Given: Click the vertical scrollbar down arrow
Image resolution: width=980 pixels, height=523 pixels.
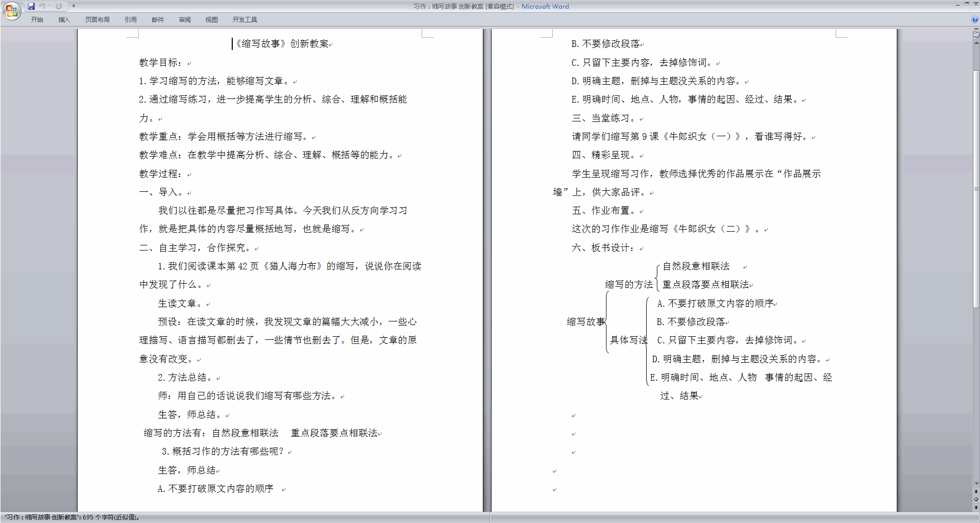Looking at the screenshot, I should point(976,483).
